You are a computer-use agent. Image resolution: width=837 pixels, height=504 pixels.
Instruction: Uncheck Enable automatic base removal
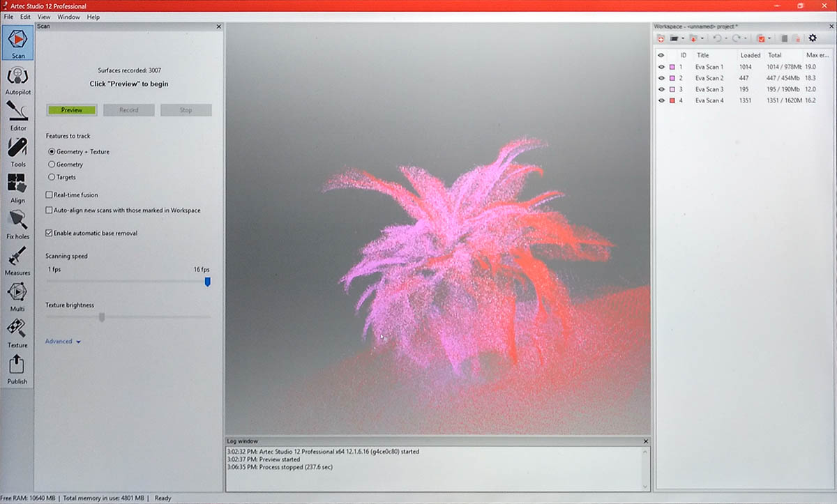91,233
